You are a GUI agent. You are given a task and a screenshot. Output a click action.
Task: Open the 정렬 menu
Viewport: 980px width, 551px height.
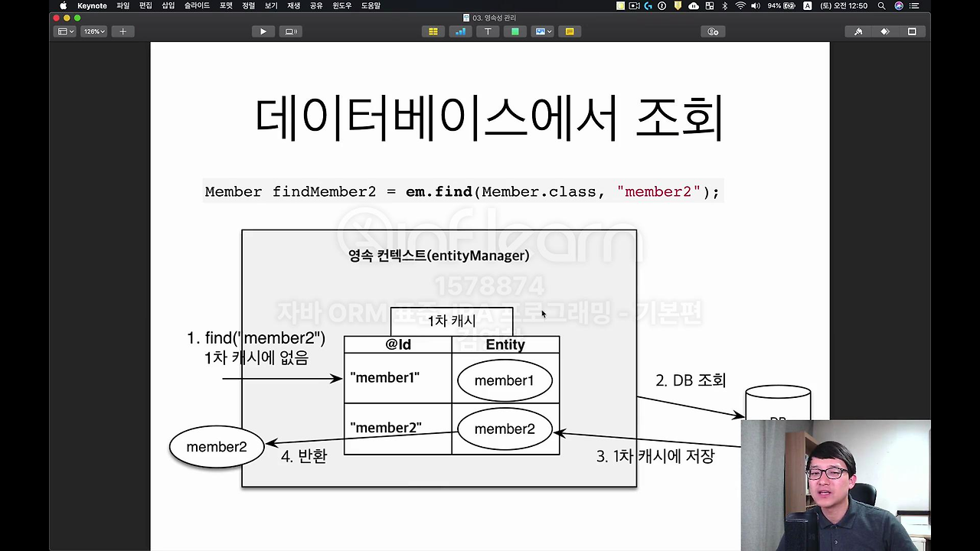click(x=248, y=5)
